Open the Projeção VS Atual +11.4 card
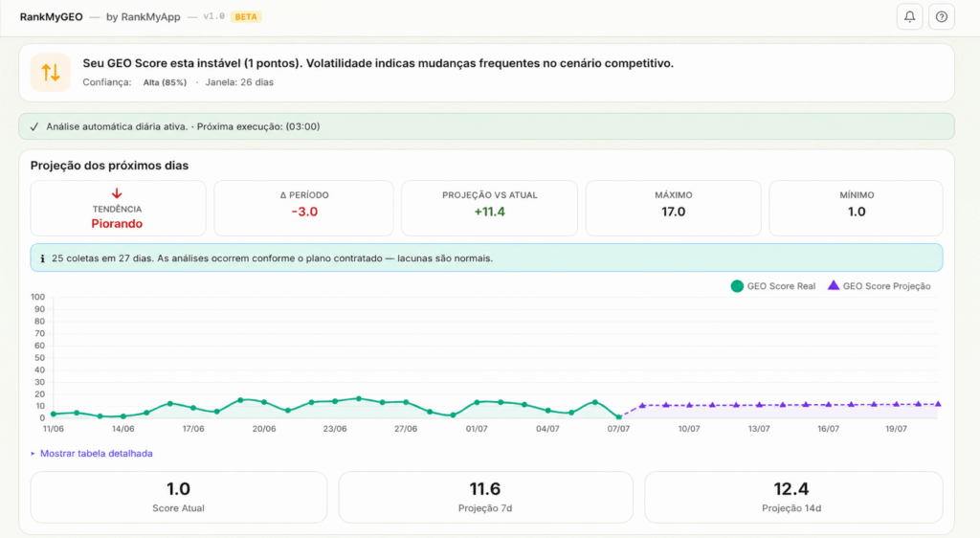The image size is (980, 538). 489,208
